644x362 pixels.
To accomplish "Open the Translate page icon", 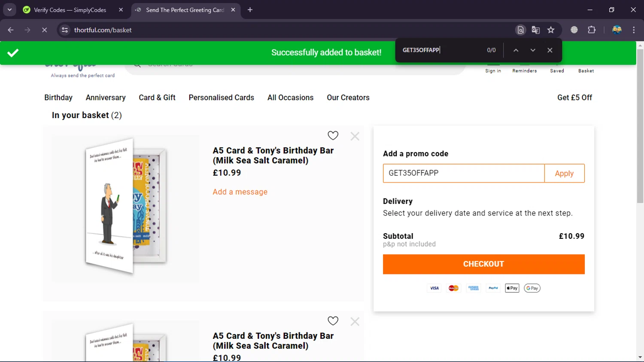I will pyautogui.click(x=535, y=30).
